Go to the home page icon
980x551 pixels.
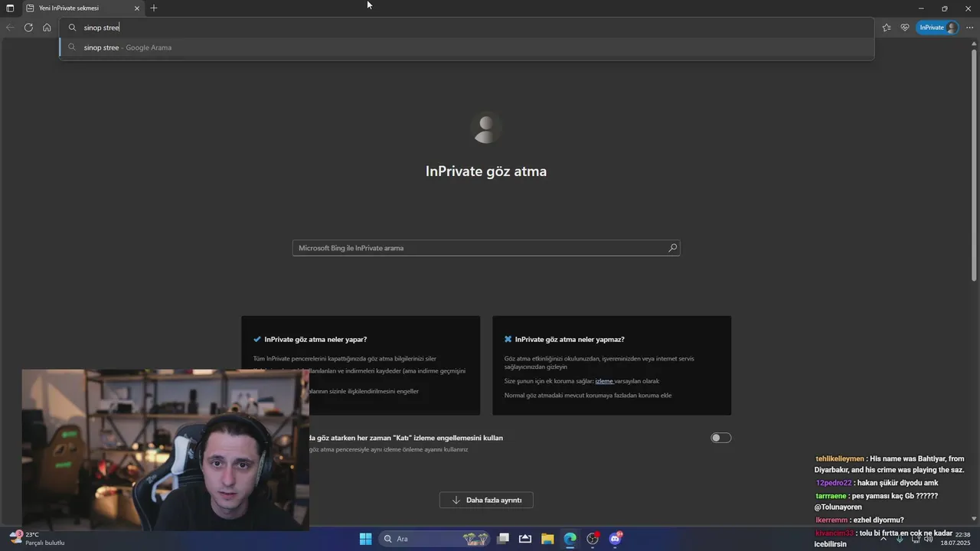tap(47, 28)
